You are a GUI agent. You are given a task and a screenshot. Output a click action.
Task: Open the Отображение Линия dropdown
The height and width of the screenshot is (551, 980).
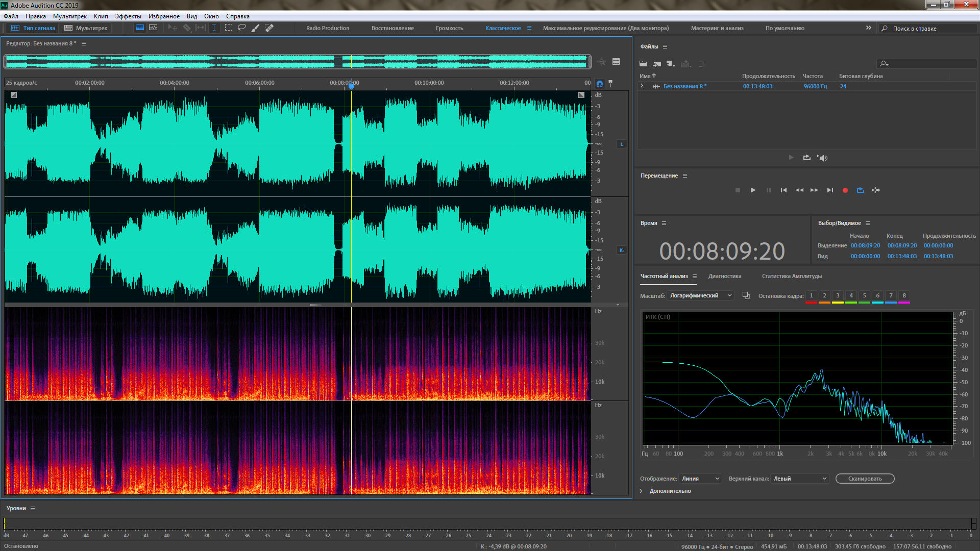tap(700, 479)
